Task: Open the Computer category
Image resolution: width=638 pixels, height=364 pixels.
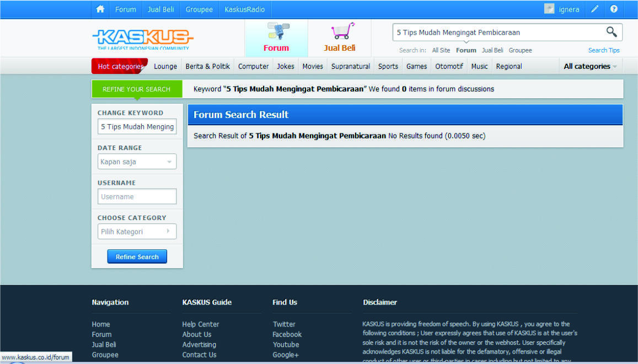Action: pos(253,66)
